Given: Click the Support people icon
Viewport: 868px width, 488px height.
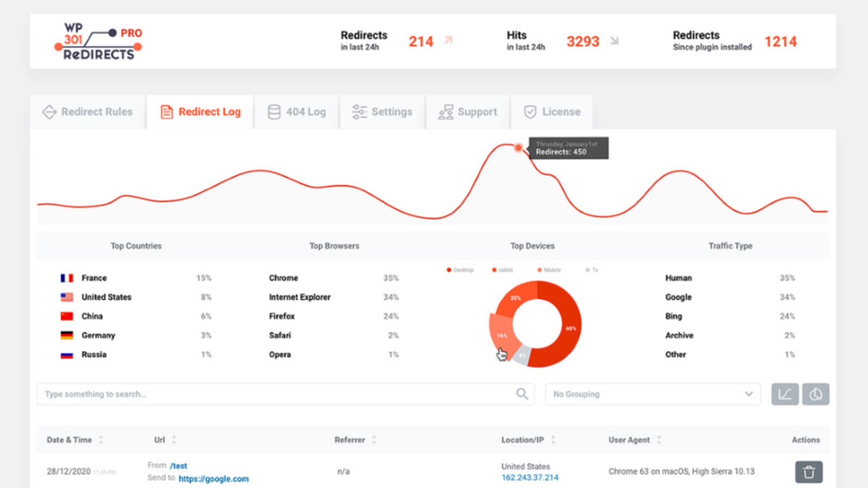Looking at the screenshot, I should click(445, 112).
